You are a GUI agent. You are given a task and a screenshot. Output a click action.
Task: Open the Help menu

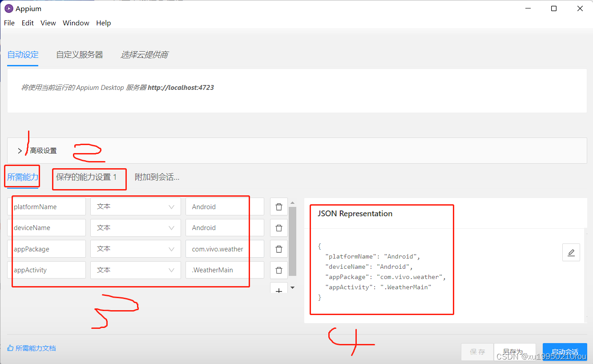(x=104, y=23)
